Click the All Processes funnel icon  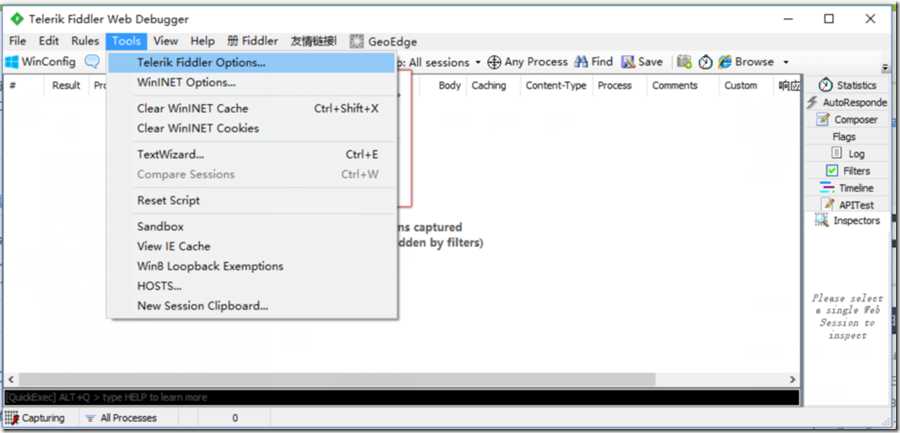coord(91,418)
